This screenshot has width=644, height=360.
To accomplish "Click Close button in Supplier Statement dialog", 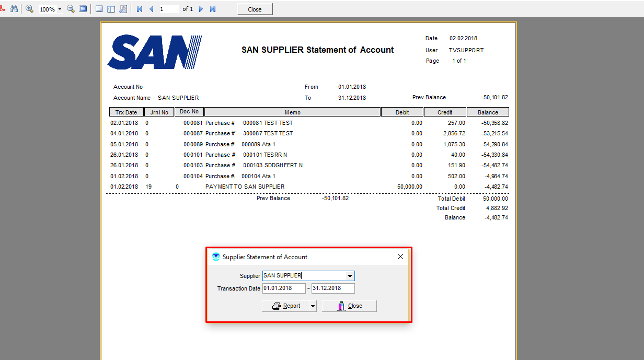I will click(349, 306).
